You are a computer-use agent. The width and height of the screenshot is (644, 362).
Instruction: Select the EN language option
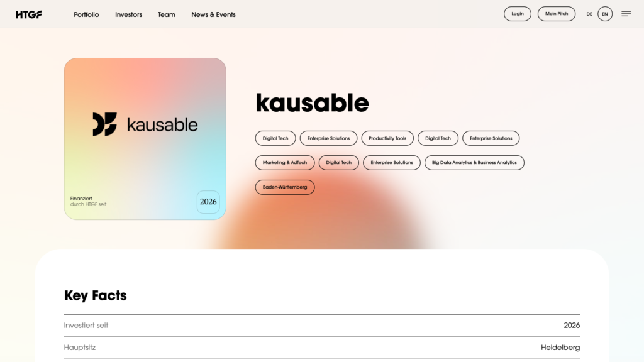604,14
